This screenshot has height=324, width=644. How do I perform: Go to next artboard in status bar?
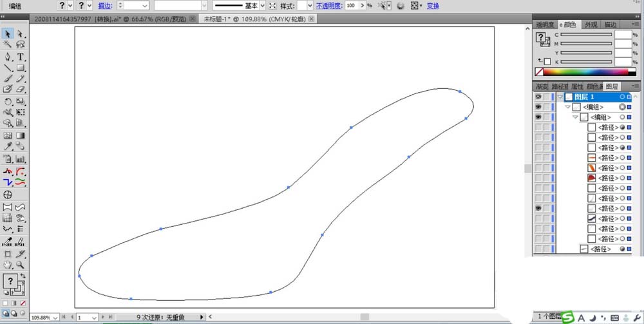[103, 318]
